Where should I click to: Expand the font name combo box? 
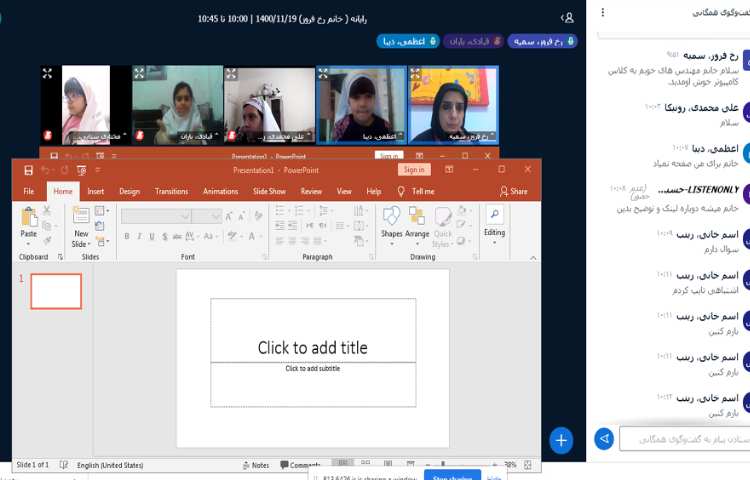point(185,216)
